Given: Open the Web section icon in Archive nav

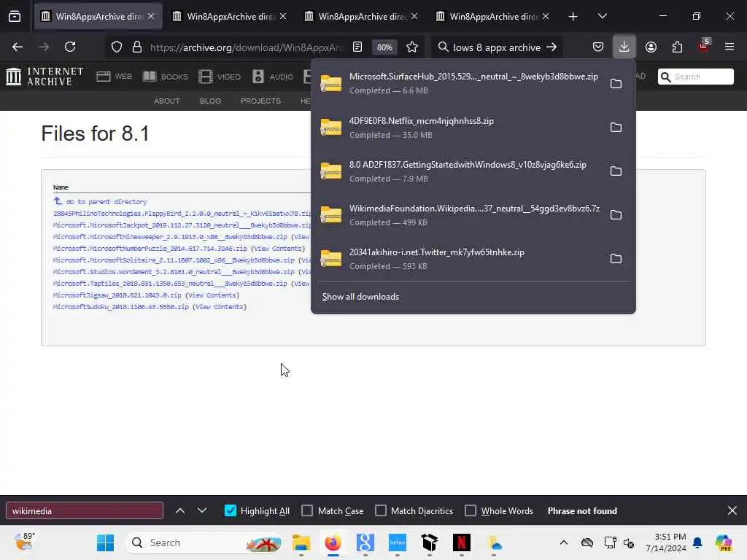Looking at the screenshot, I should click(114, 76).
